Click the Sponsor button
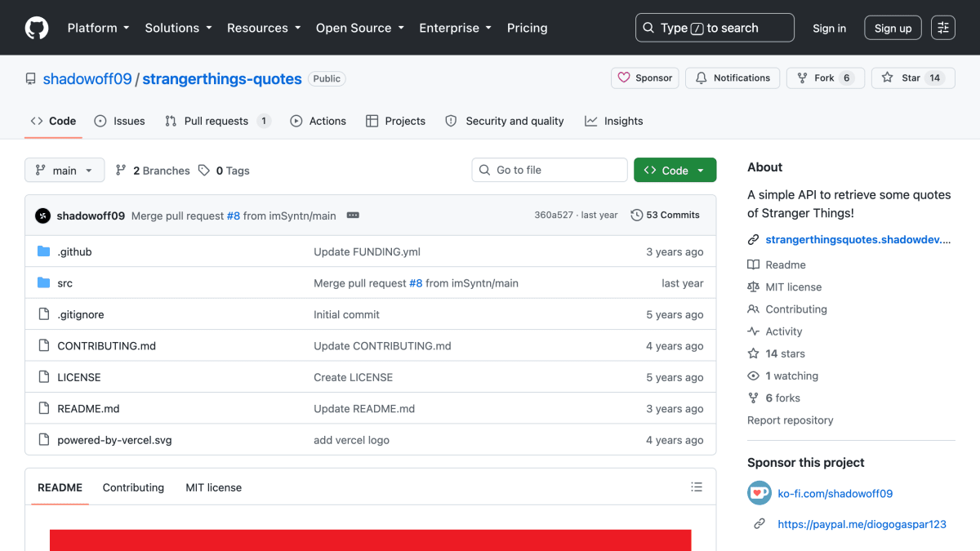The width and height of the screenshot is (980, 551). pyautogui.click(x=645, y=78)
